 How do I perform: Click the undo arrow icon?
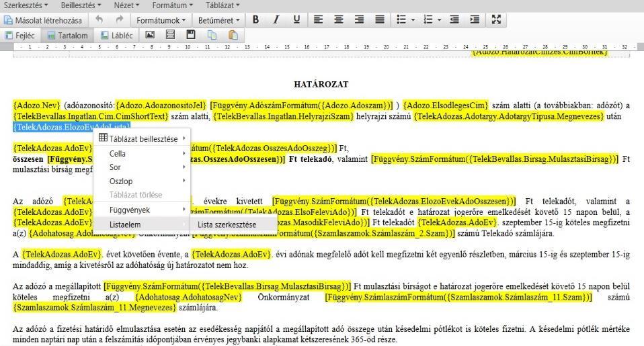click(99, 19)
